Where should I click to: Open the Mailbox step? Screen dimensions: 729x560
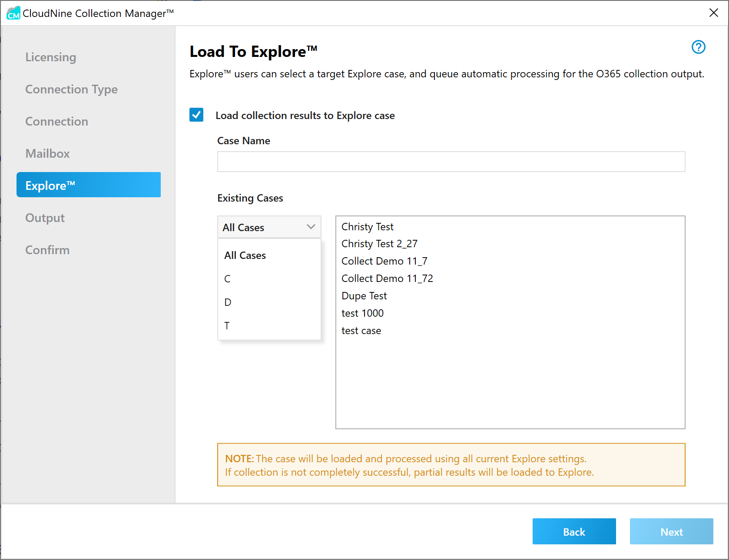coord(47,153)
